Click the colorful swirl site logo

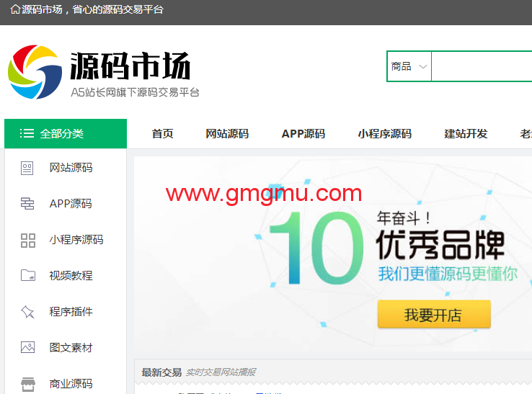click(x=35, y=72)
